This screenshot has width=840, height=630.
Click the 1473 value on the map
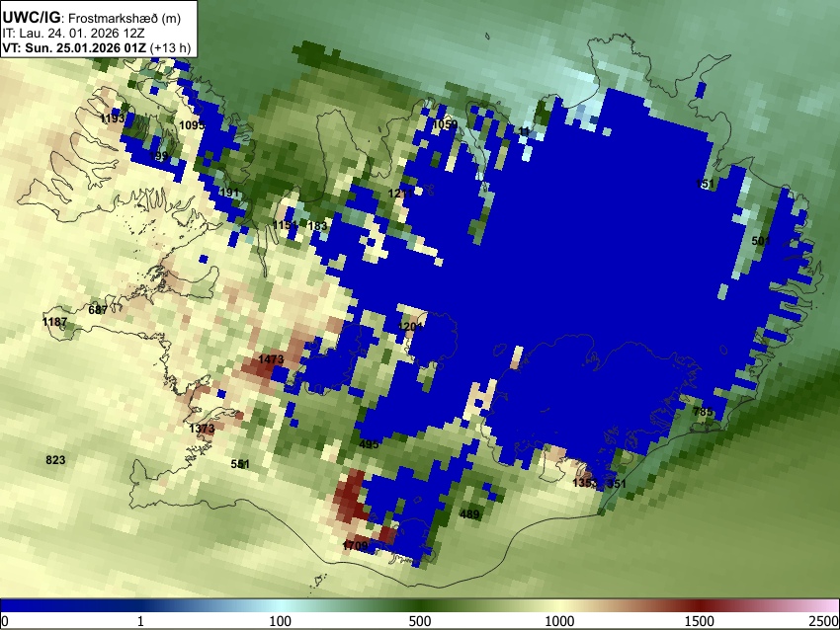(x=271, y=359)
